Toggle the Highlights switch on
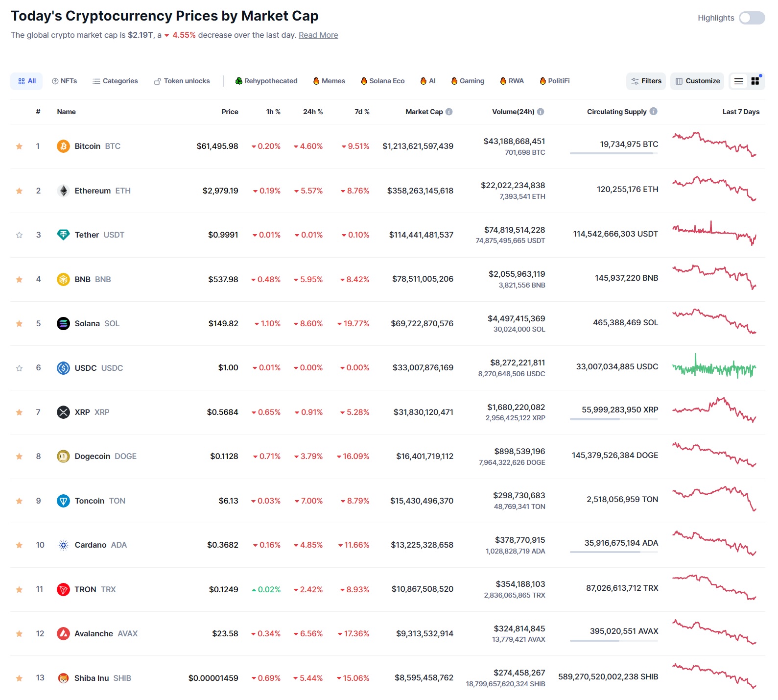 tap(752, 18)
